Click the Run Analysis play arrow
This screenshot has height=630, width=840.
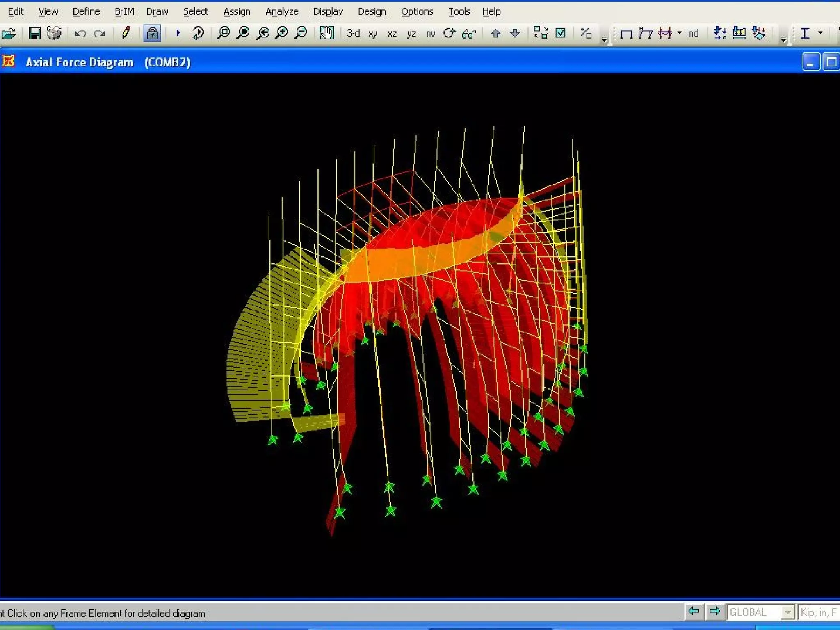point(178,33)
